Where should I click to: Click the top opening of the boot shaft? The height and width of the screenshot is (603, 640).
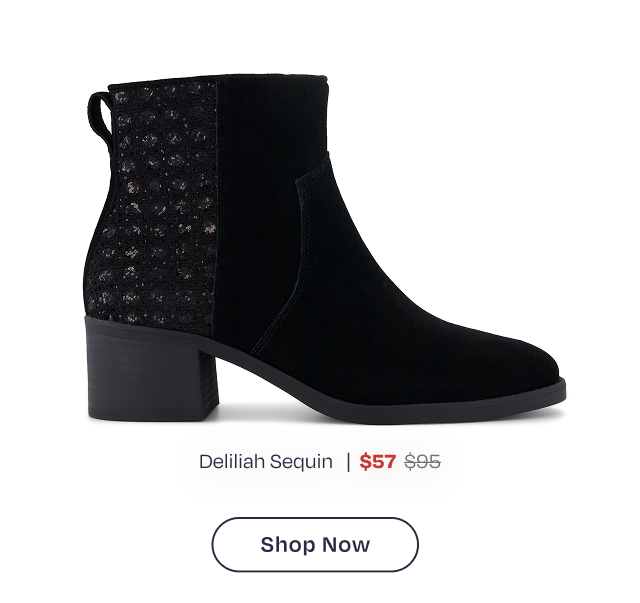[218, 80]
